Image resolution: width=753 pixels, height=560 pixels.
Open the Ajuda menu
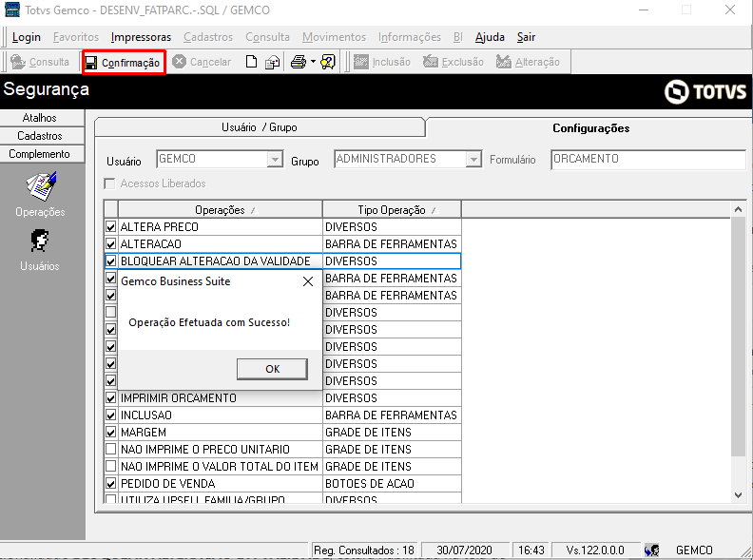click(490, 37)
